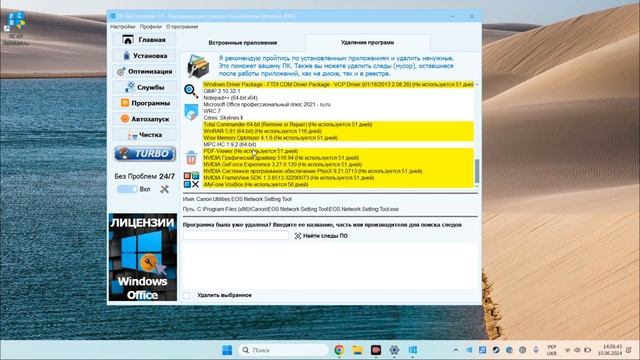Click the list scroll-up arrow
The width and height of the screenshot is (640, 360).
click(476, 84)
